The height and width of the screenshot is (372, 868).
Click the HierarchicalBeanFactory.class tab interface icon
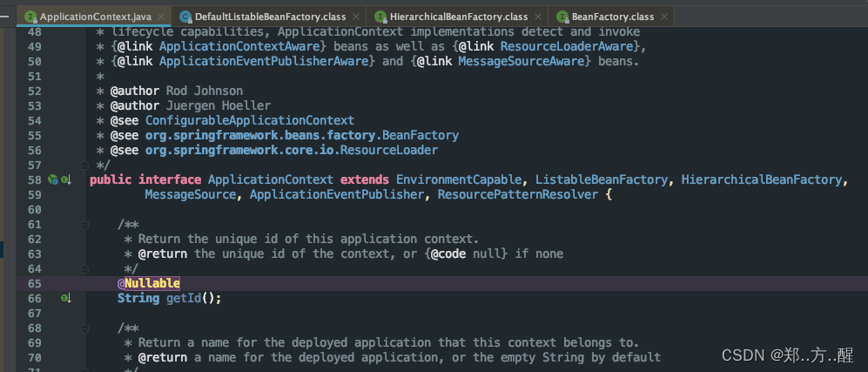[380, 17]
